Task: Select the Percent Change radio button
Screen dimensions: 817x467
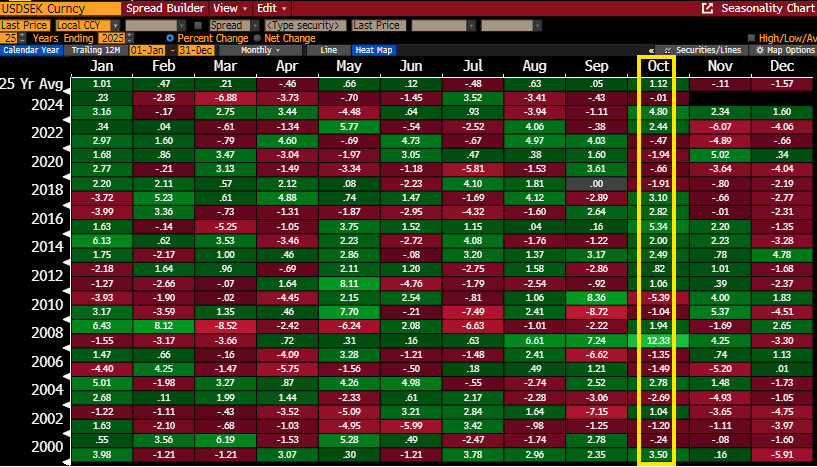Action: pyautogui.click(x=169, y=37)
